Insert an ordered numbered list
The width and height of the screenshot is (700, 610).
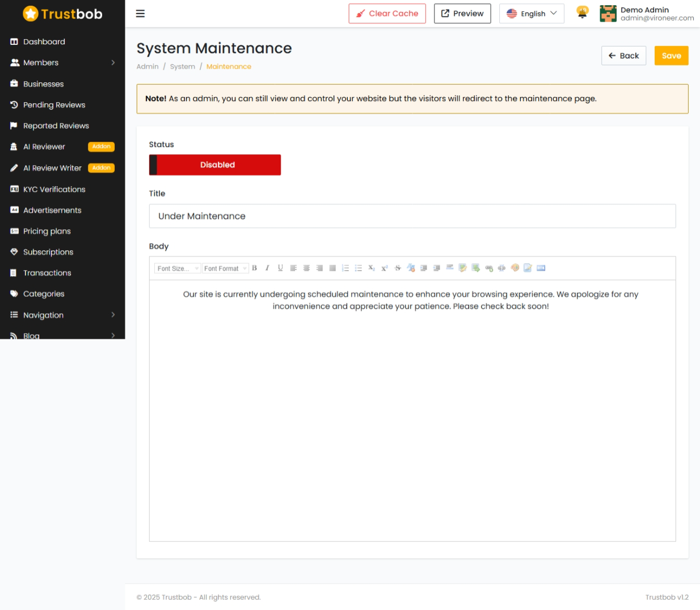pos(345,268)
